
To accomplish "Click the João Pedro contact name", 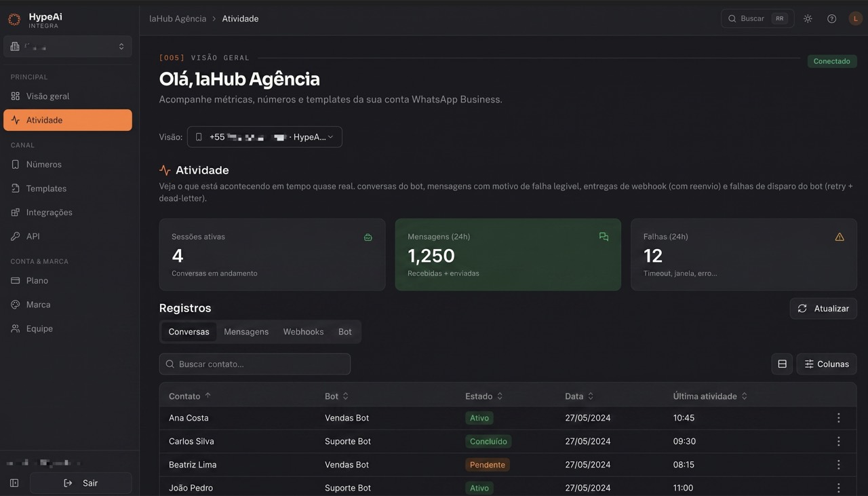I will [191, 488].
